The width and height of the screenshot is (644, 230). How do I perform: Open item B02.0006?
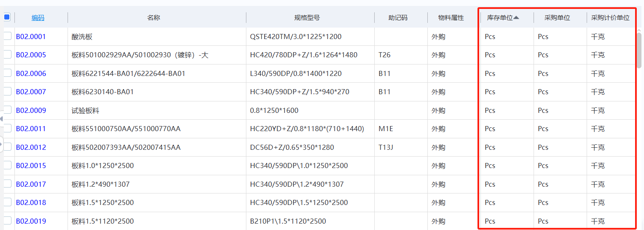(31, 73)
